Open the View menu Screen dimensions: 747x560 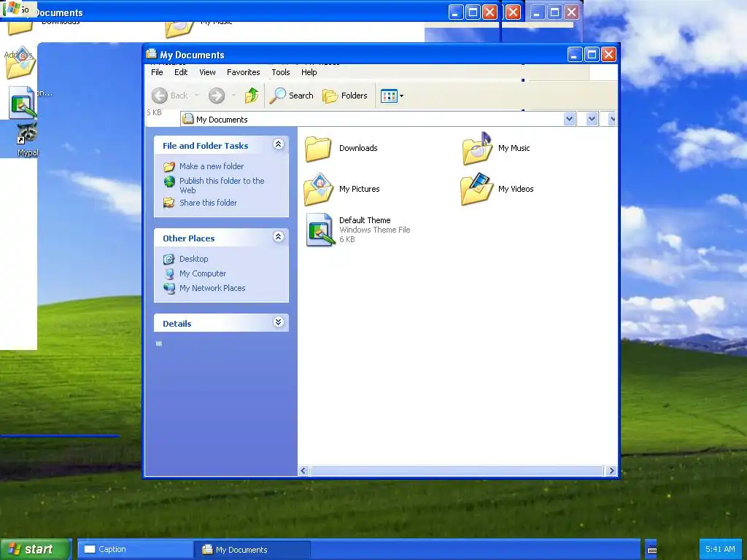pos(207,72)
